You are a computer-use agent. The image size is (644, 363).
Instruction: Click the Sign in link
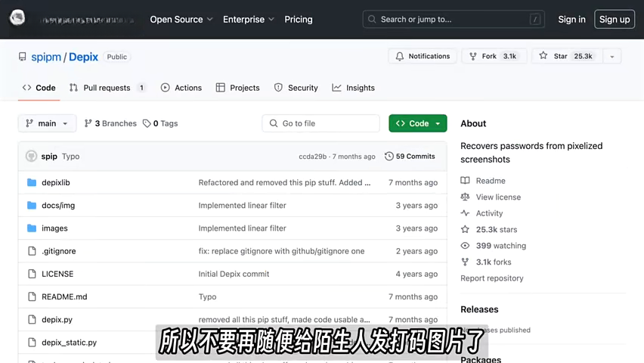click(571, 20)
